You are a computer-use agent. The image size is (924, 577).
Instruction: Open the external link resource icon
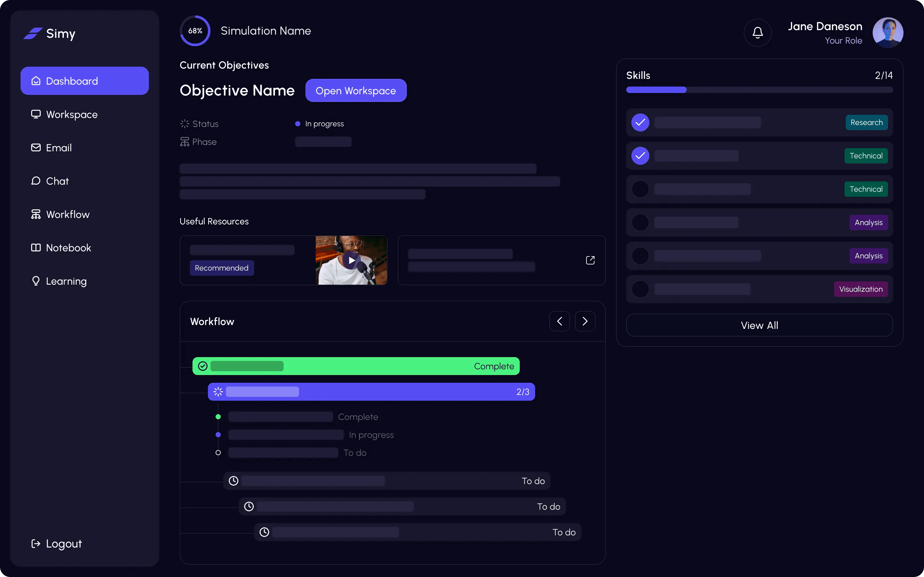pos(590,260)
